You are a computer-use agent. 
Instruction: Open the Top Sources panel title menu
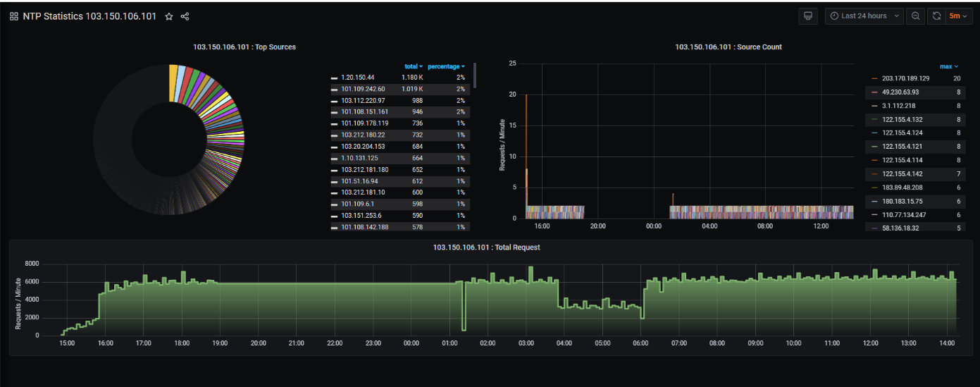point(244,47)
